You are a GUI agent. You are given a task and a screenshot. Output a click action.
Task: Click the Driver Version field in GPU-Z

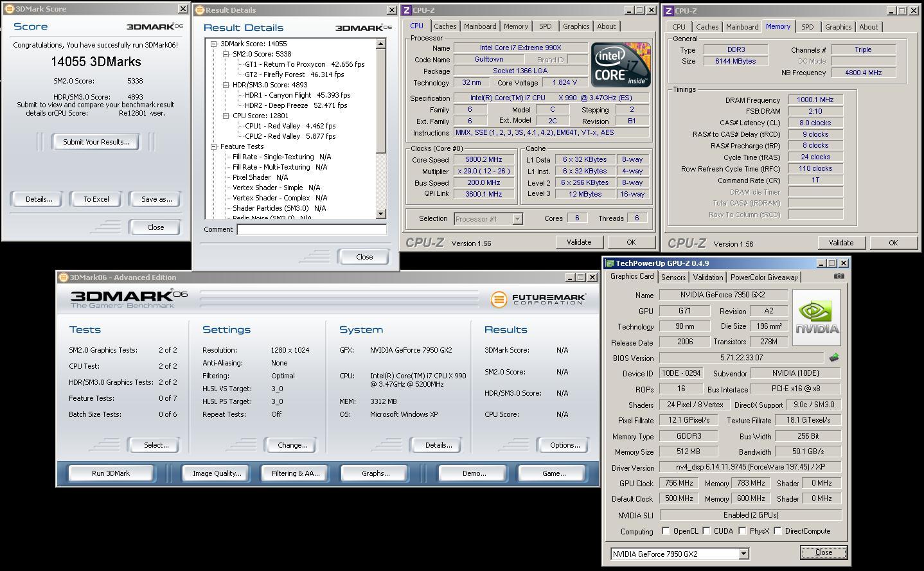click(x=751, y=468)
